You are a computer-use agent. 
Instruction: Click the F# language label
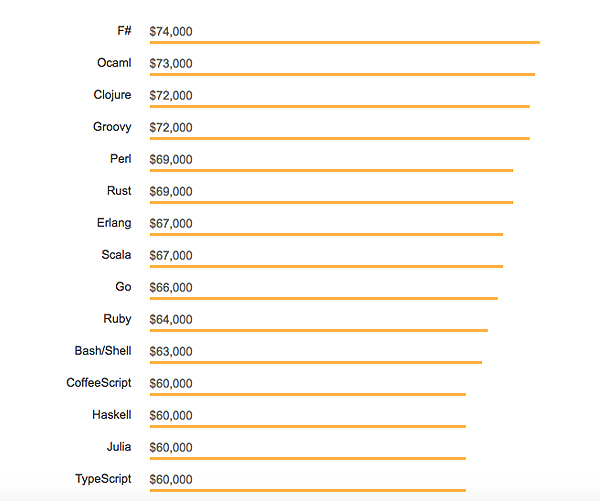pyautogui.click(x=124, y=31)
